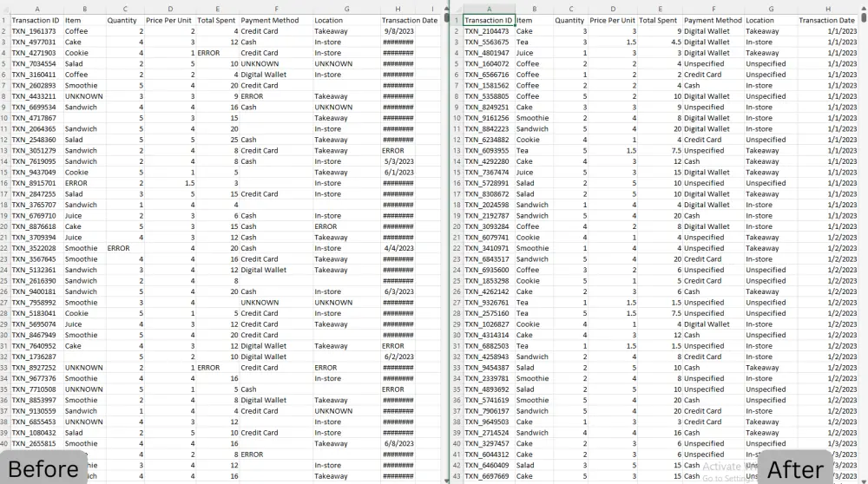Click the 6/3/2023 date cell of TXN_9400181

[398, 291]
